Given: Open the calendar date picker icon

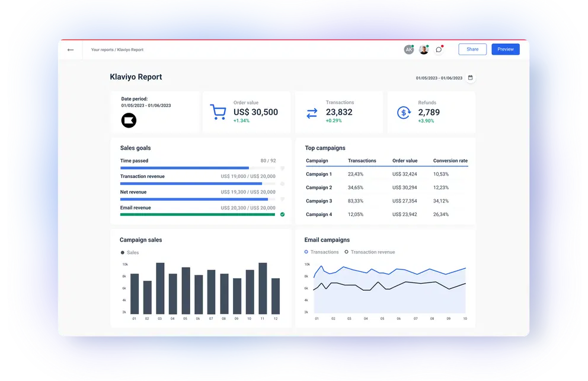Looking at the screenshot, I should point(470,78).
